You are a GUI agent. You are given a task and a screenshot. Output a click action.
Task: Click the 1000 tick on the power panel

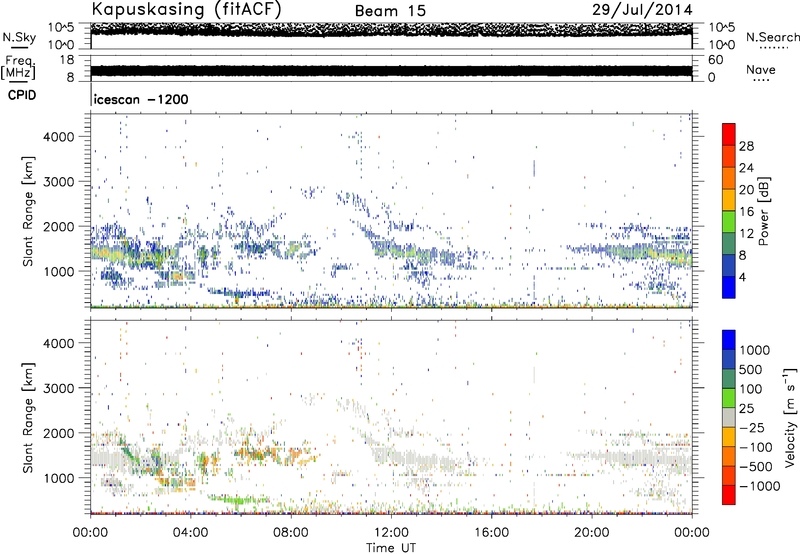click(x=59, y=271)
